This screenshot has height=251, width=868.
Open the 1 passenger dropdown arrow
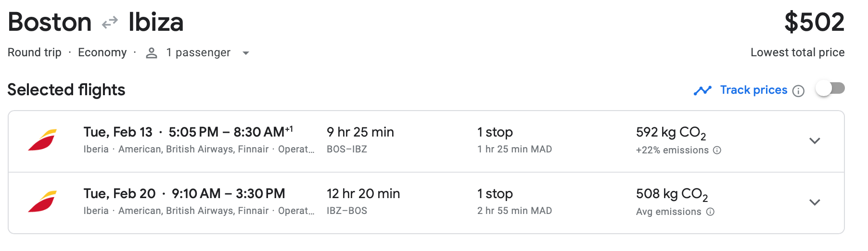(246, 53)
